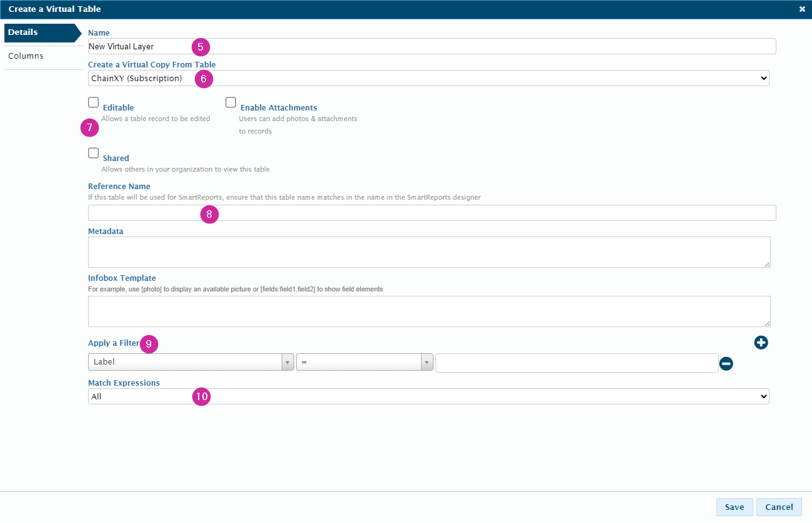Viewport: 812px width, 523px height.
Task: Remove the filter row with minus icon
Action: coord(726,363)
